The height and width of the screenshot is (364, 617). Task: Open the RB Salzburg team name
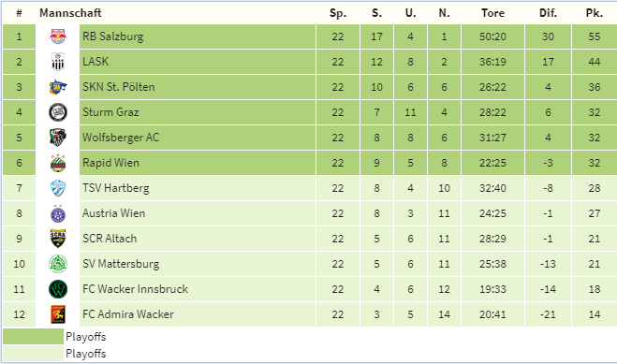click(112, 36)
